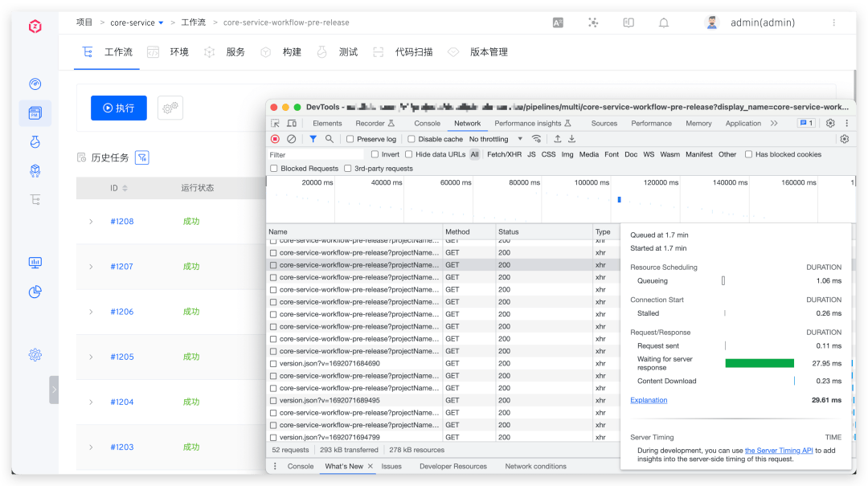Toggle DevTools inspect element picker
The image size is (868, 486).
pos(275,124)
